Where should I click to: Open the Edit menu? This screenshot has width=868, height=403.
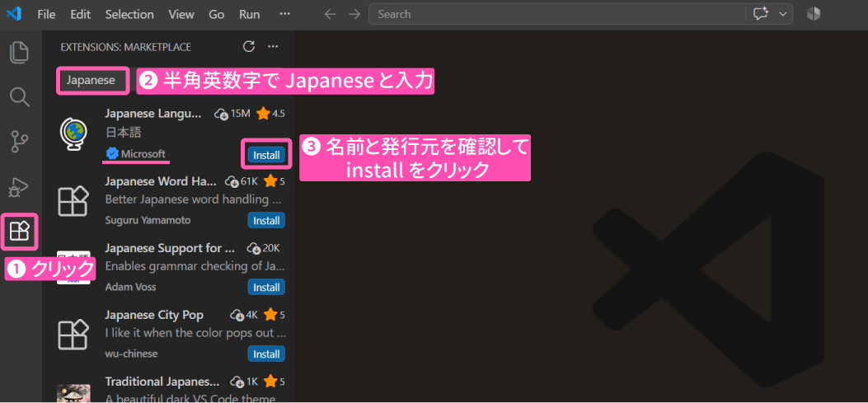pyautogui.click(x=80, y=14)
